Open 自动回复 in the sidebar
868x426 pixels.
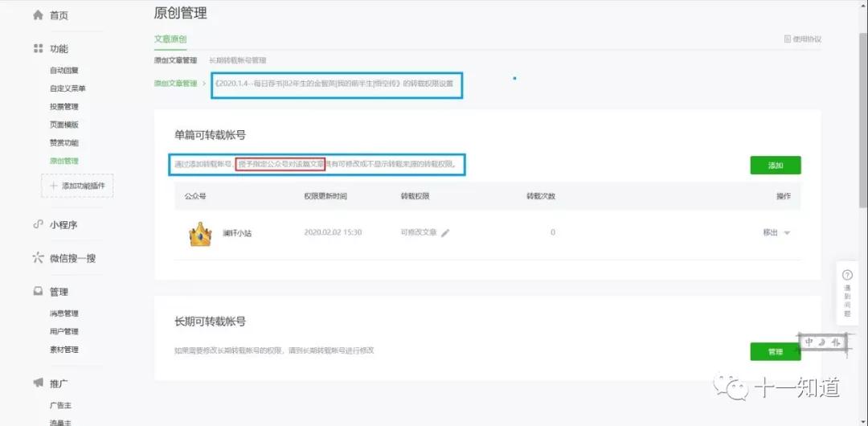pyautogui.click(x=64, y=71)
